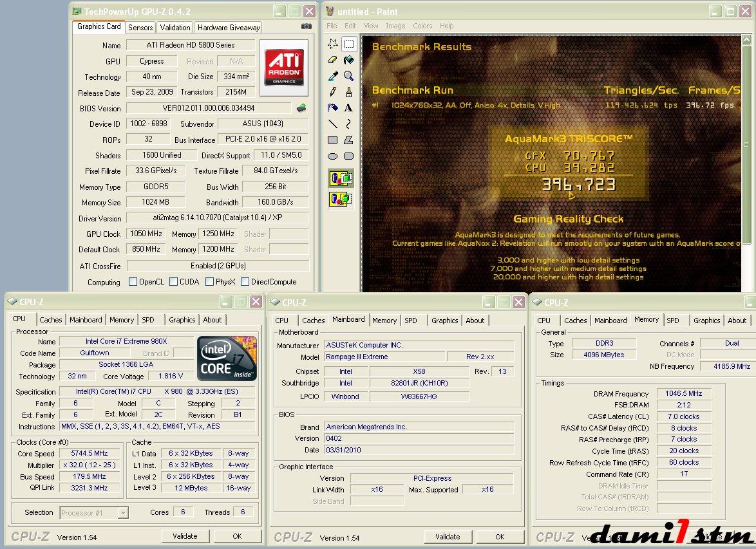The width and height of the screenshot is (756, 549).
Task: Click the Core Speed 5744.5 MHz value
Action: (x=90, y=453)
